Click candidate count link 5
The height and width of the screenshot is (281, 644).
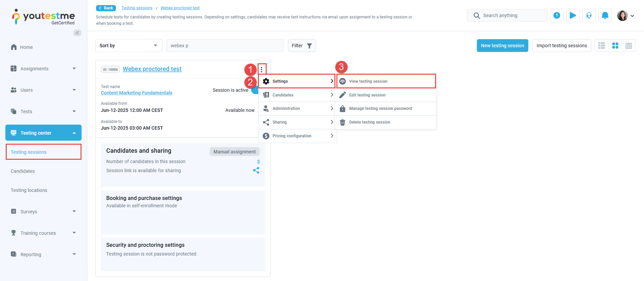[x=258, y=161]
